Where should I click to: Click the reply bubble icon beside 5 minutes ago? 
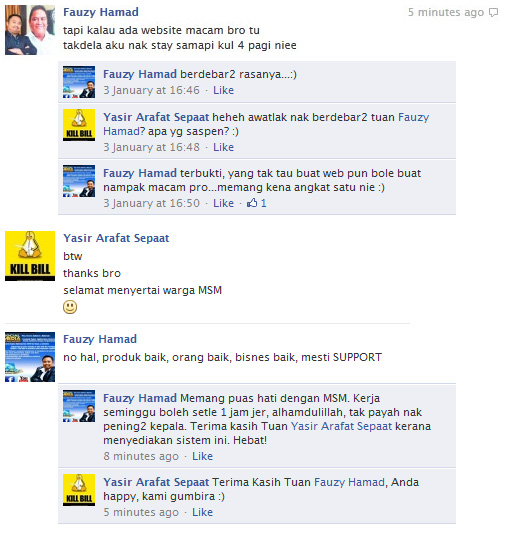tap(493, 13)
